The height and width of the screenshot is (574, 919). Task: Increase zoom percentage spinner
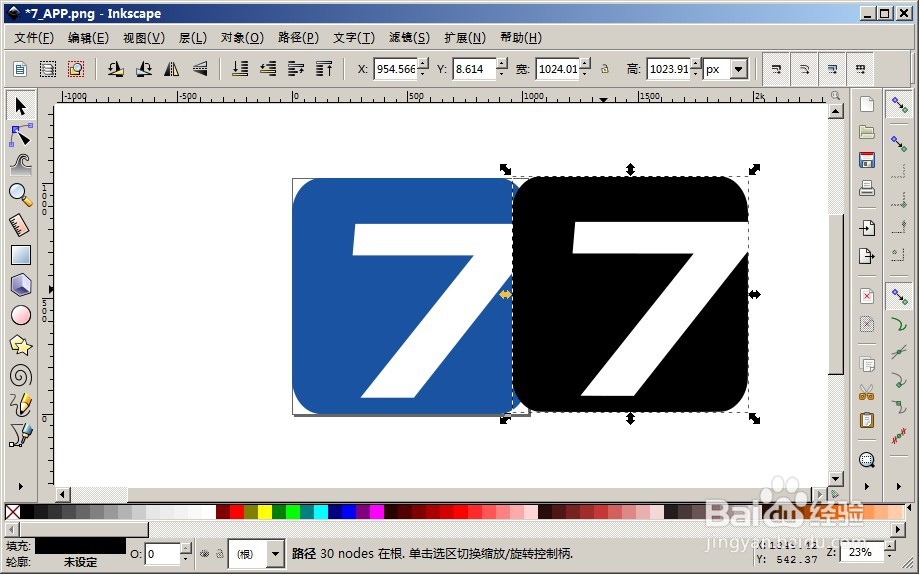[889, 547]
